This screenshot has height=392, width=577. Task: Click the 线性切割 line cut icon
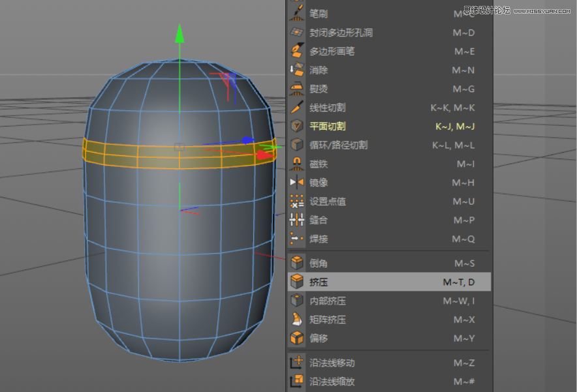coord(297,108)
